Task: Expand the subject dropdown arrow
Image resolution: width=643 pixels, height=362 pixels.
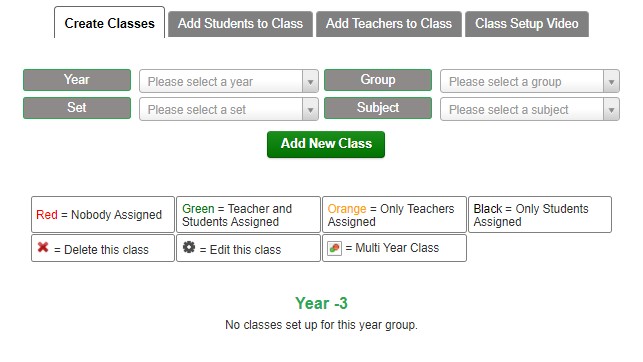Action: pyautogui.click(x=611, y=109)
